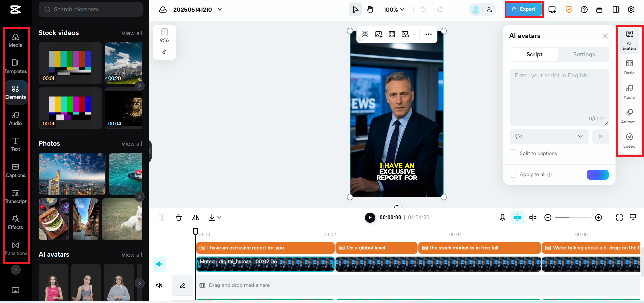Expand the project name 202505141210 dropdown
Screen dimensions: 644x303
pos(220,10)
